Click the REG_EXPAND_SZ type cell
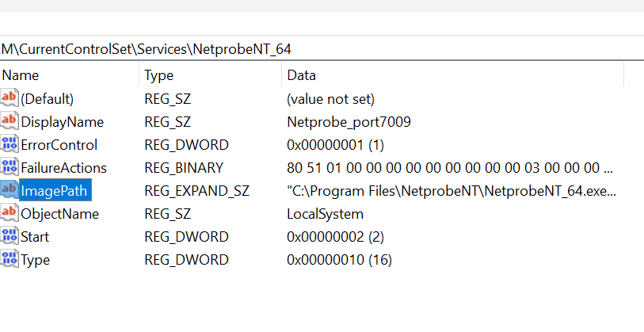Viewport: 644px width, 332px height. tap(196, 191)
